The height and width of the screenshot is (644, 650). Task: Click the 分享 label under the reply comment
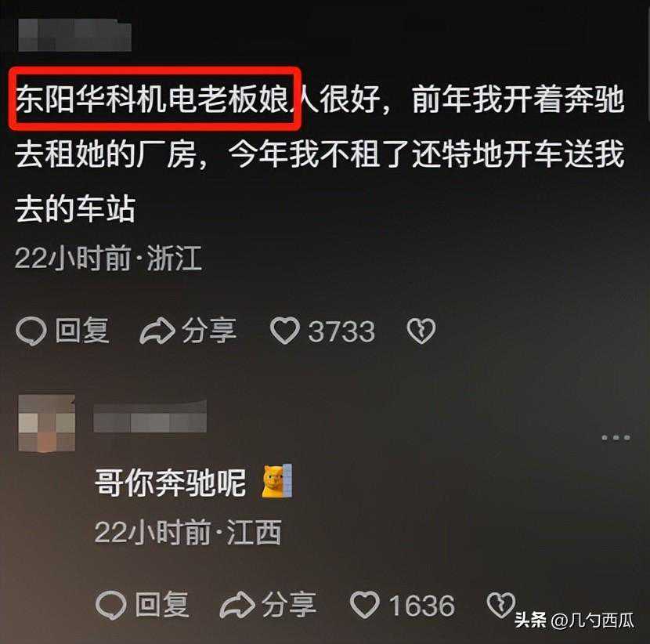point(289,604)
